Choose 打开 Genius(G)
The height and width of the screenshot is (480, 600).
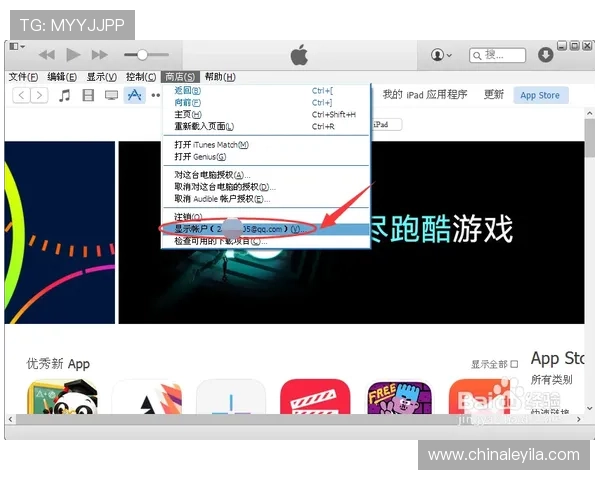coord(266,157)
